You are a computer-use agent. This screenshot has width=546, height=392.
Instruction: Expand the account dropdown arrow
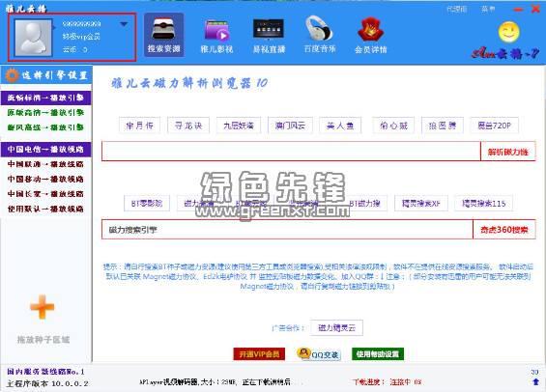(124, 24)
